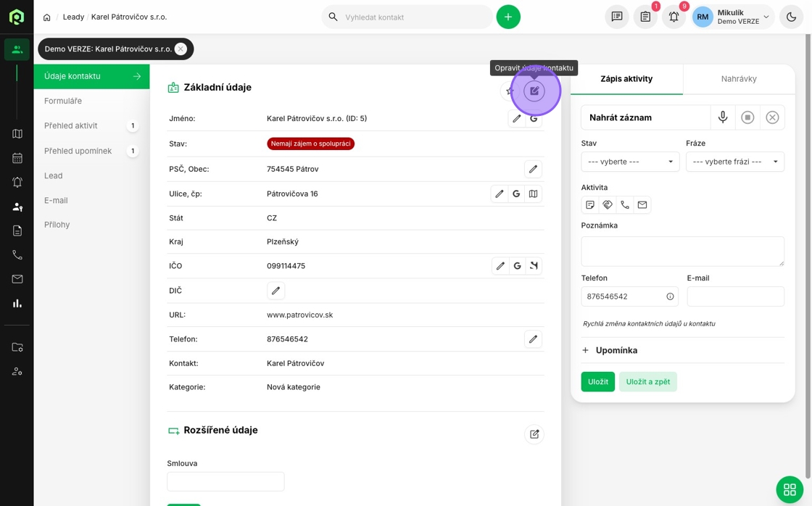Click the Leady breadcrumb link

point(73,17)
